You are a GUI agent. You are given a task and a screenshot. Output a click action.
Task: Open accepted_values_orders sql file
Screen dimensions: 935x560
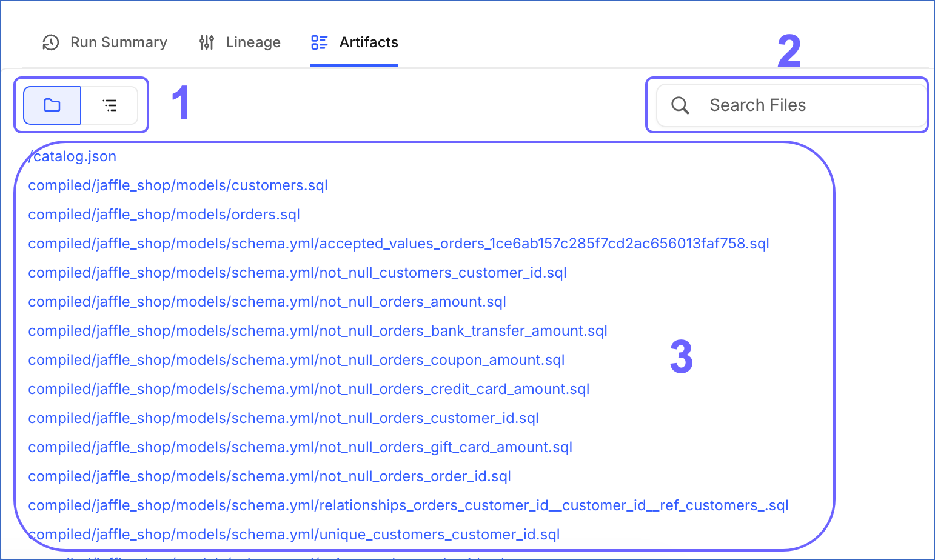pyautogui.click(x=398, y=244)
